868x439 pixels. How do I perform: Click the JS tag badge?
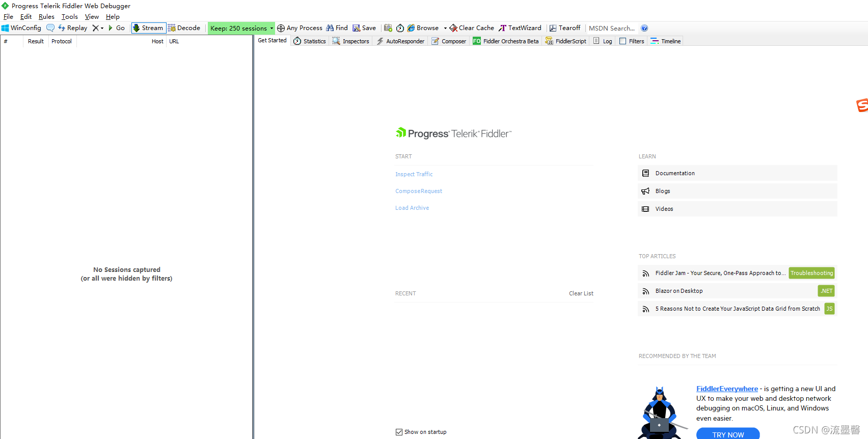(x=829, y=309)
